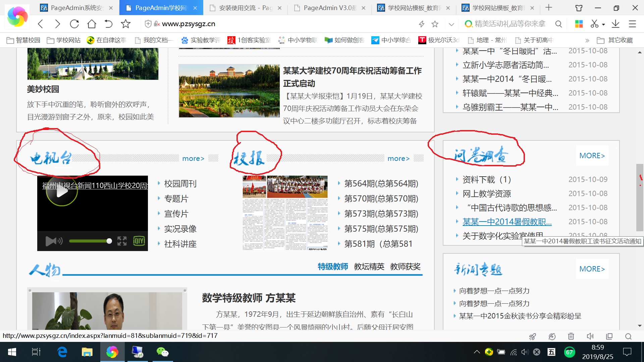Click the page vertical scrollbar thumb
The height and width of the screenshot is (362, 644).
pos(640,197)
